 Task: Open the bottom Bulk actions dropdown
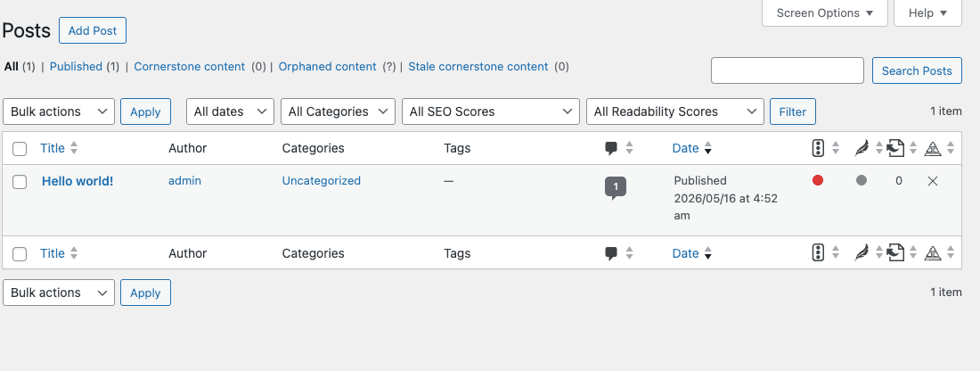[x=59, y=293]
